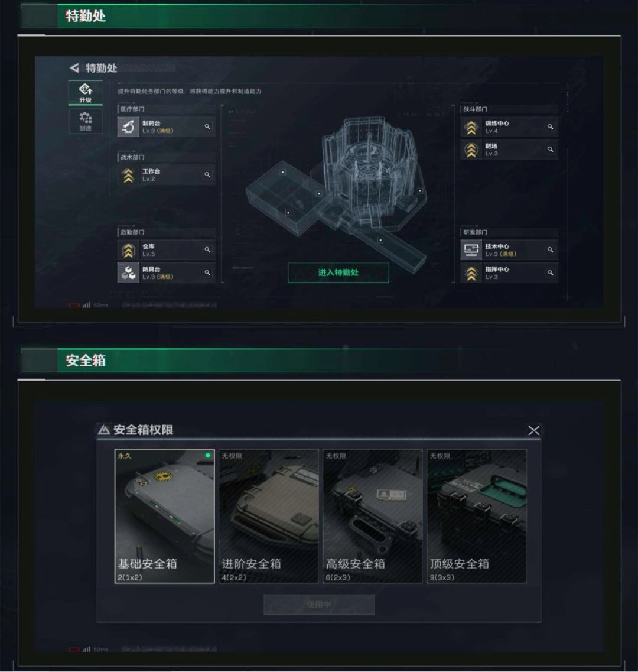638x672 pixels.
Task: Inspect 靶场 using its magnifier
Action: click(x=550, y=150)
